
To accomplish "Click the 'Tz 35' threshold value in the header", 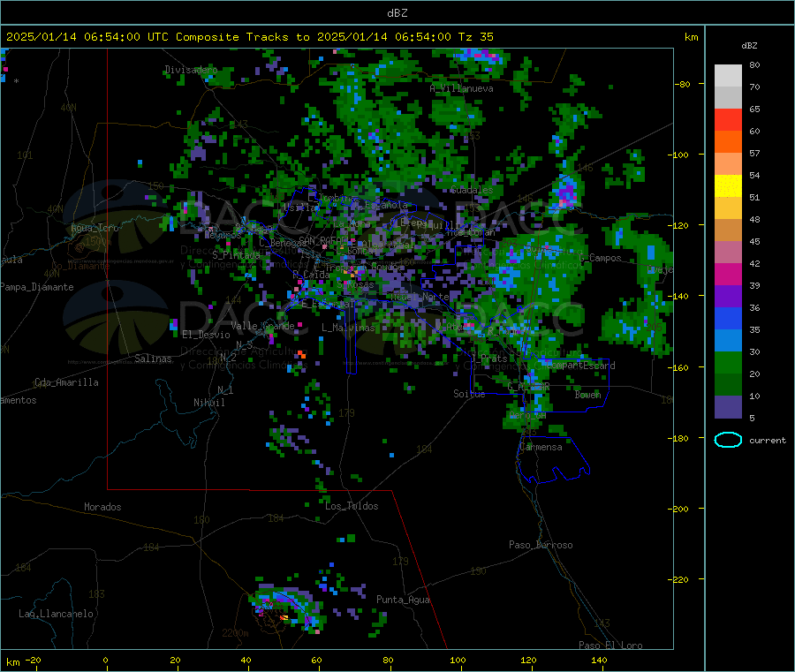I will click(x=475, y=37).
